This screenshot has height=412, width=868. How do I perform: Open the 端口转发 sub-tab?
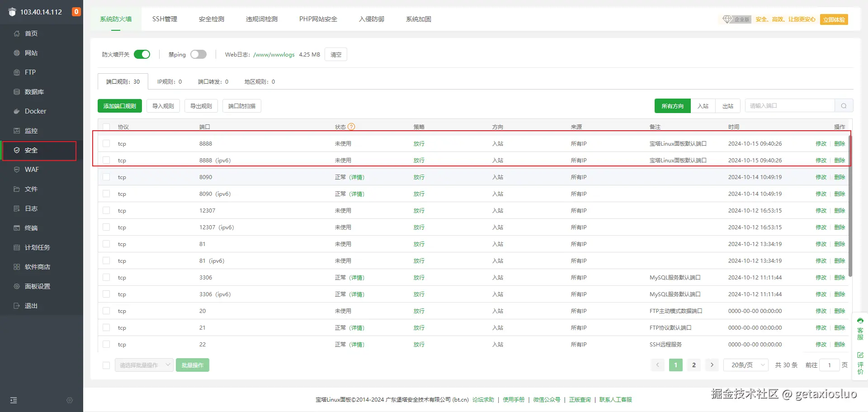[x=213, y=82]
